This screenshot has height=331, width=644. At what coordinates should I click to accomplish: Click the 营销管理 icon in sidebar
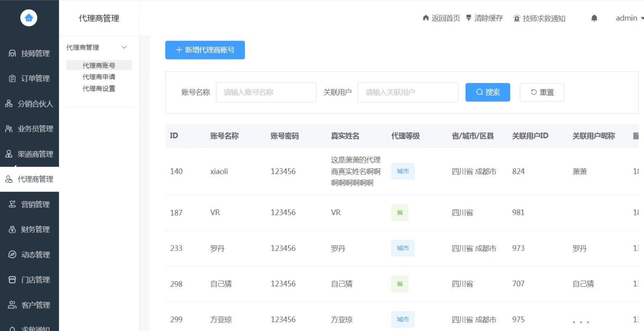click(x=12, y=204)
